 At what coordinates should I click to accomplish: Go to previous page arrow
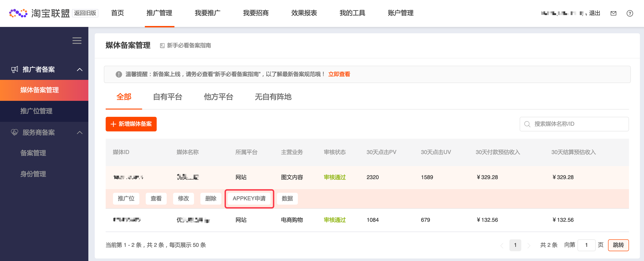501,245
